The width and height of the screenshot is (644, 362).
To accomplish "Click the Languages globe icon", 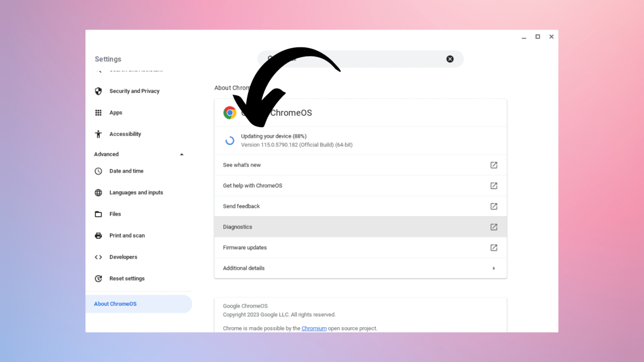I will coord(98,193).
